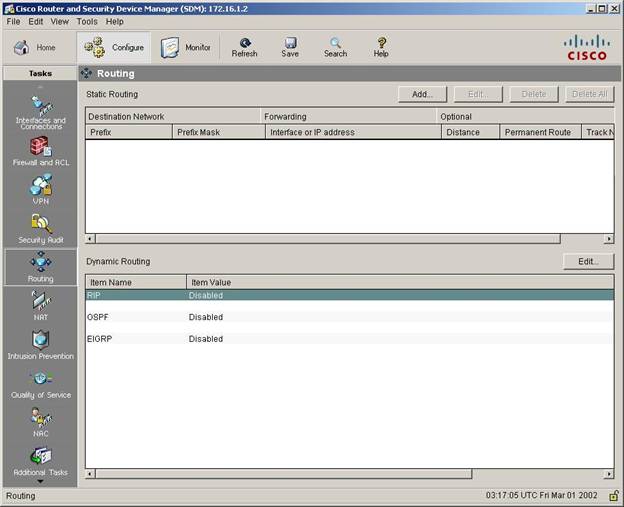Click the Distance column header

pyautogui.click(x=470, y=132)
